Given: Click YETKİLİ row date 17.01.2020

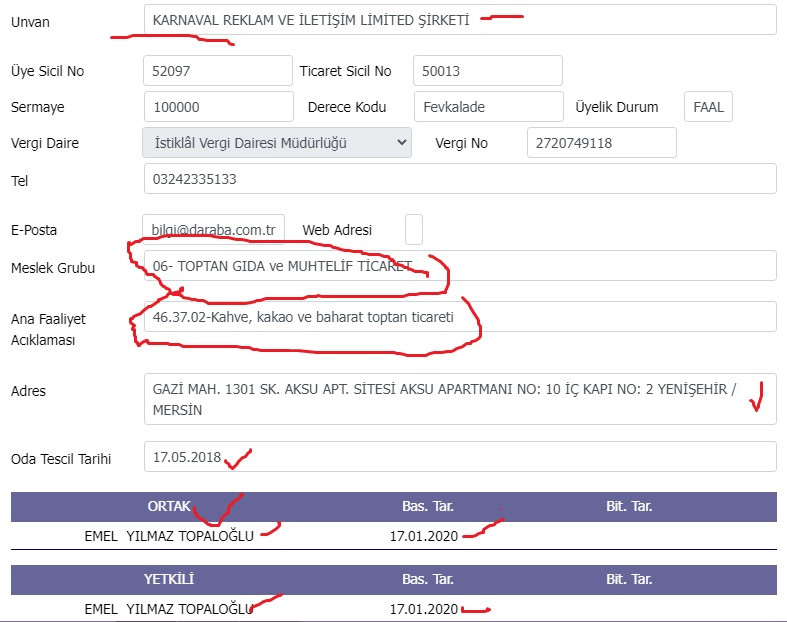Looking at the screenshot, I should coord(424,609).
